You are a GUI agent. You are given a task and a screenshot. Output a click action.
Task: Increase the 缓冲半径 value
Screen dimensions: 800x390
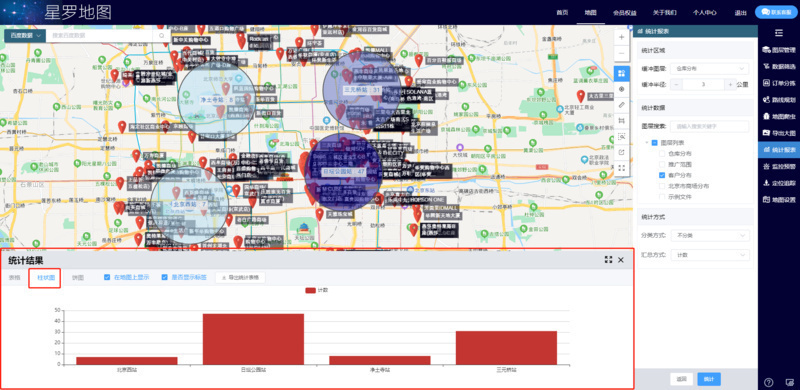coord(731,84)
